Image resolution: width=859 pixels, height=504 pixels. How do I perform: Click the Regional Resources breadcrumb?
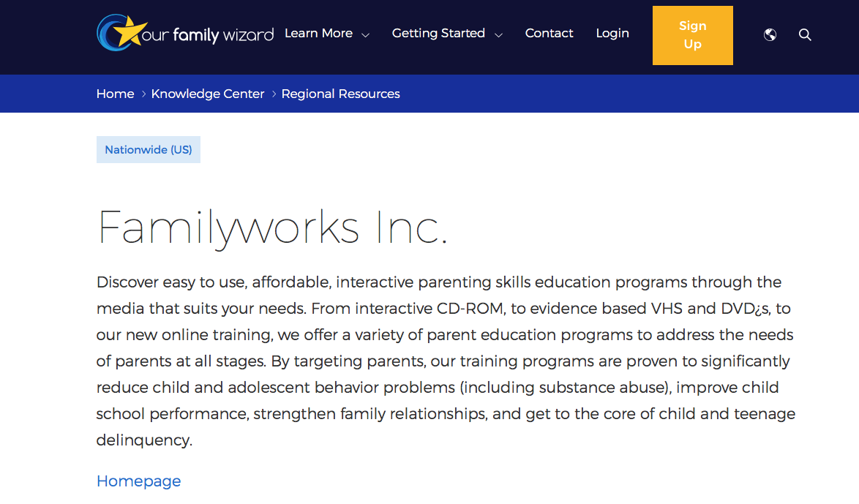coord(340,94)
